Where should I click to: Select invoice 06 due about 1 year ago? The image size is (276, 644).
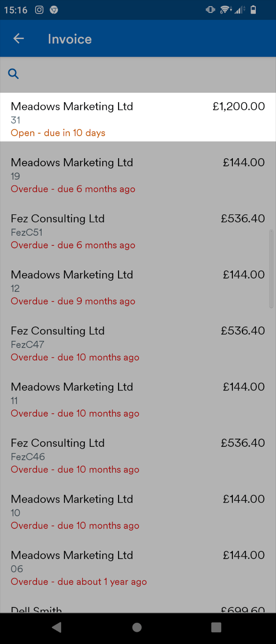(x=138, y=568)
